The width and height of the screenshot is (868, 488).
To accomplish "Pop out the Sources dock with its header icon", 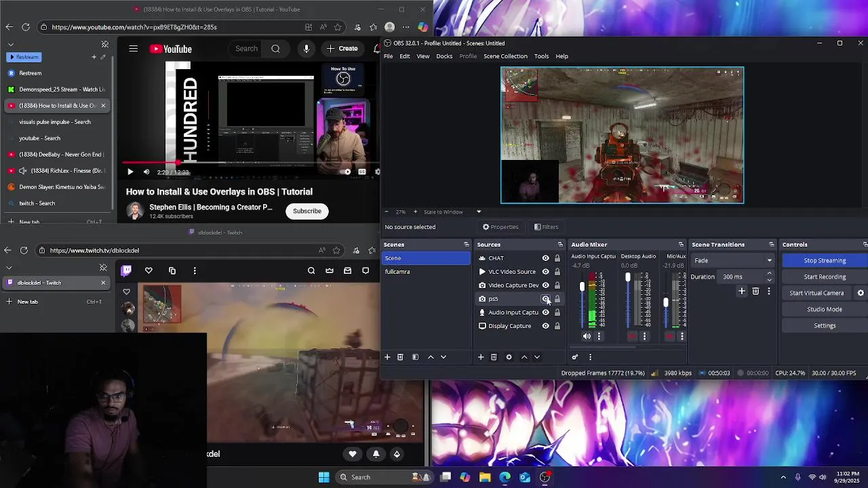I will (560, 245).
